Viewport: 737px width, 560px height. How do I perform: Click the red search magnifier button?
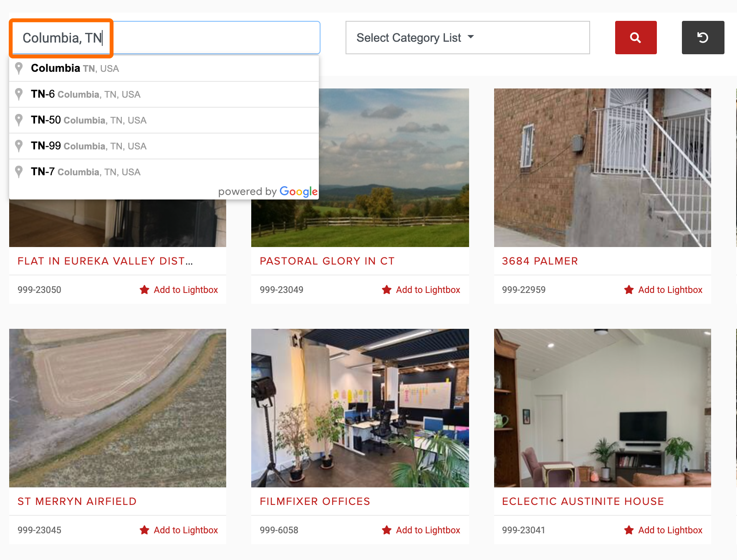tap(636, 38)
